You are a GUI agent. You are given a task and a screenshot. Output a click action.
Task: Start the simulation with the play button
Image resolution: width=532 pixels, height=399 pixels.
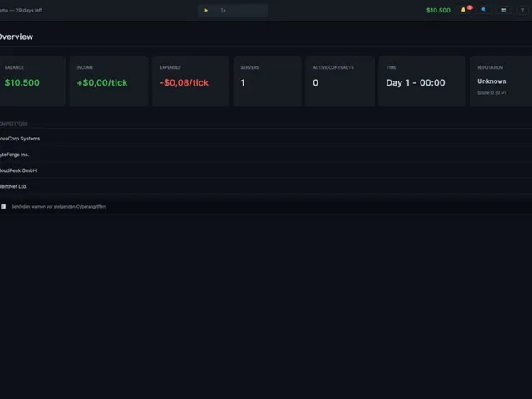[x=206, y=11]
